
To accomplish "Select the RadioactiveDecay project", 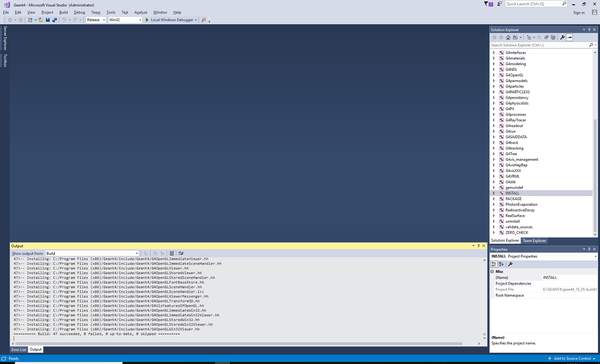I will coord(520,210).
